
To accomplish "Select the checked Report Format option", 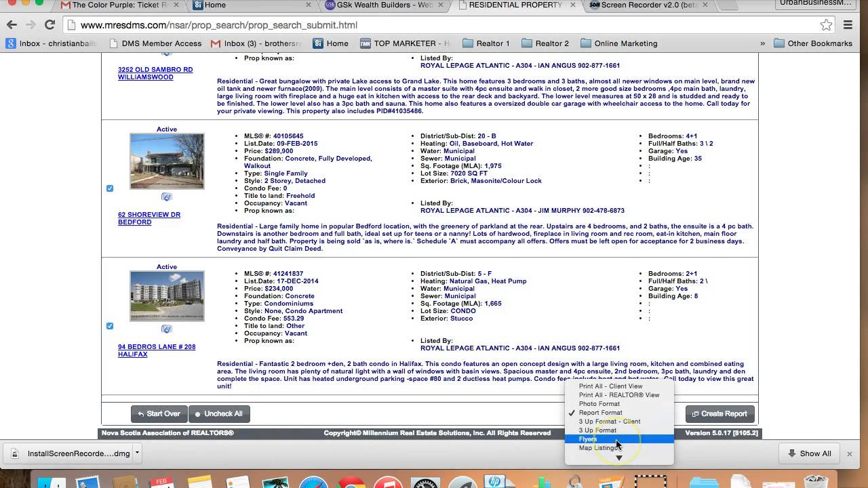I will pyautogui.click(x=619, y=413).
